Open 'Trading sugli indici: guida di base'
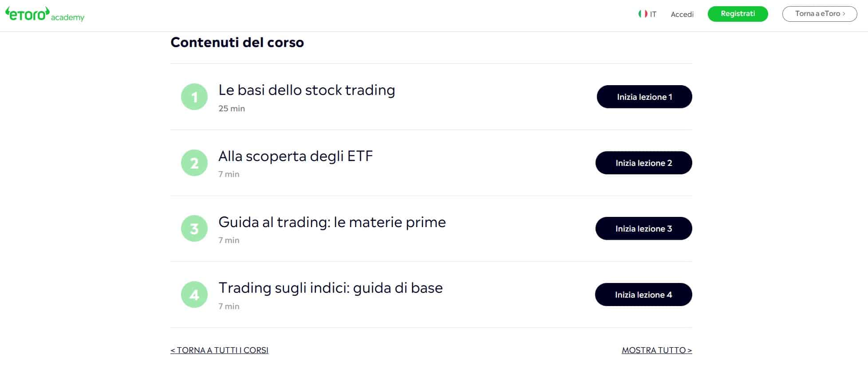The image size is (868, 385). coord(331,288)
